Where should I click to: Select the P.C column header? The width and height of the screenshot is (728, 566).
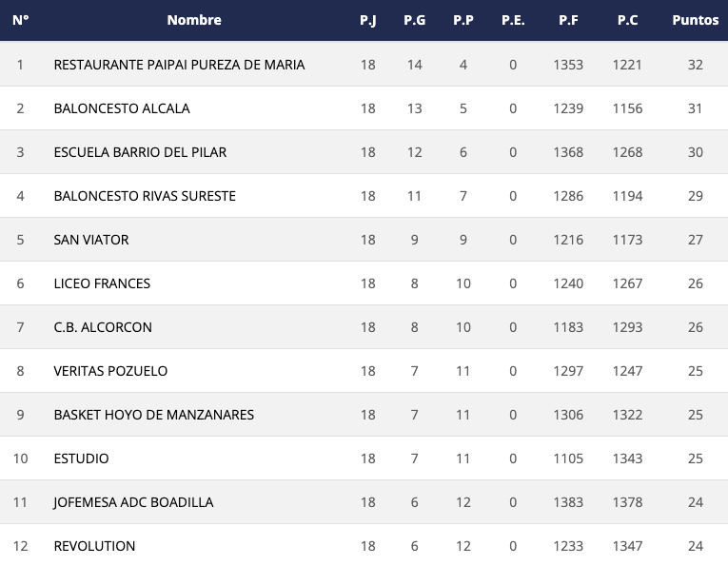tap(627, 20)
